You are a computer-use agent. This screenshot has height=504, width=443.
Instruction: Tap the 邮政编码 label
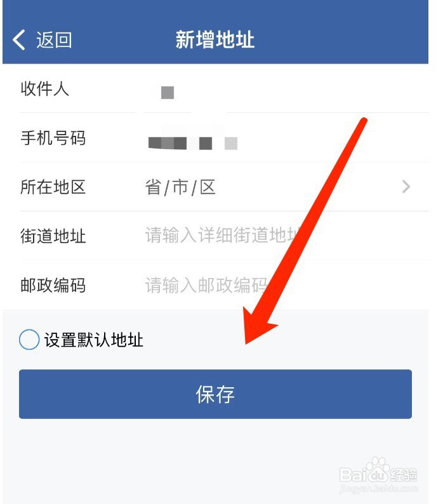pos(53,285)
